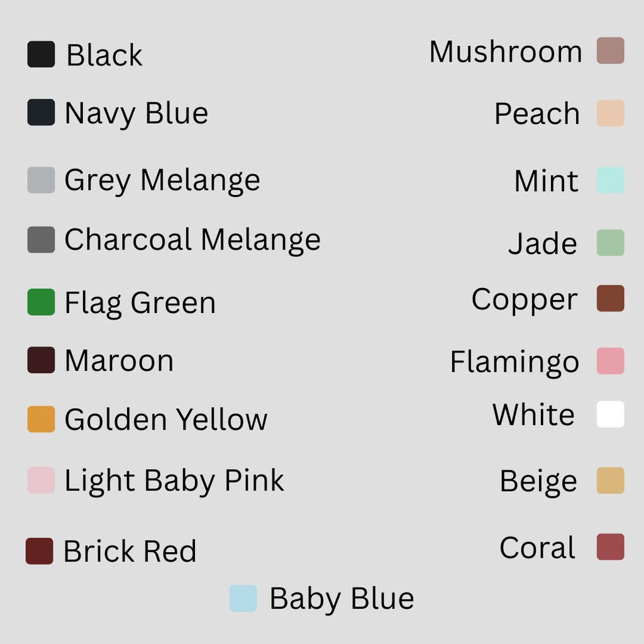Select the Mushroom color swatch

[x=610, y=51]
